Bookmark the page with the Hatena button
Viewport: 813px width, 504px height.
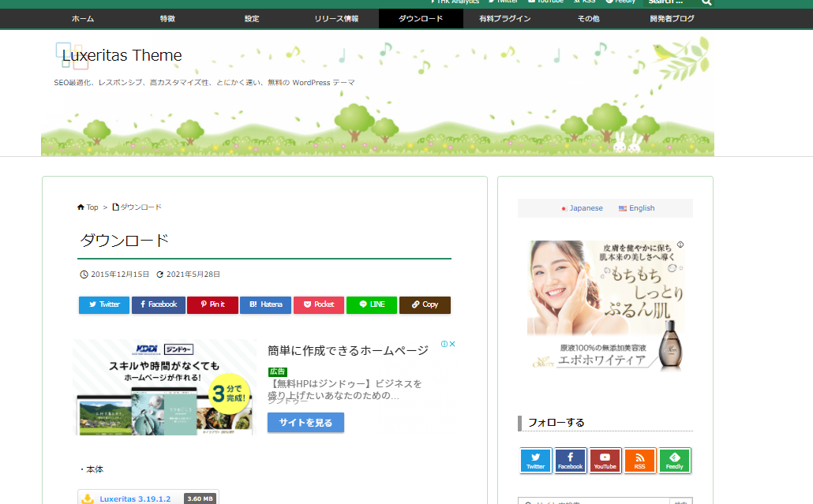coord(265,304)
